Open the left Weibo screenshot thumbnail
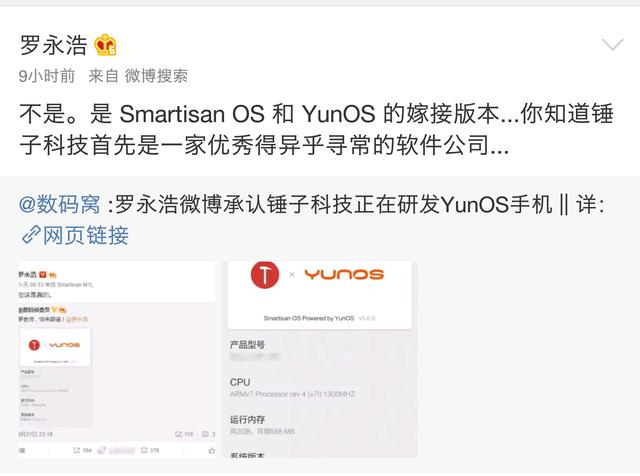The width and height of the screenshot is (640, 476). click(117, 359)
